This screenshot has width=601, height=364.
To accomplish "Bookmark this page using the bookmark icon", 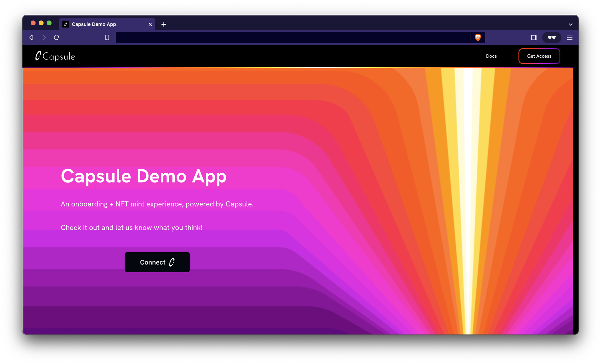I will point(107,38).
